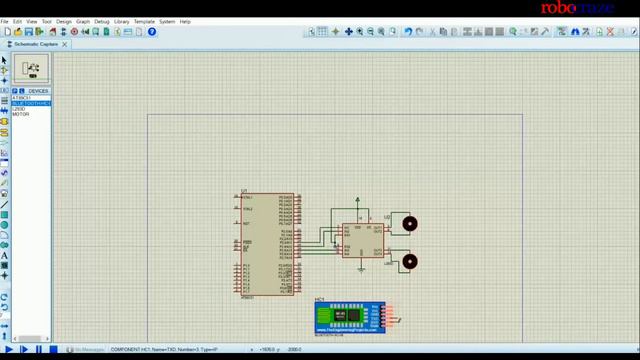Viewport: 640px width, 360px height.
Task: Select the Component Mode tool
Action: pyautogui.click(x=4, y=70)
